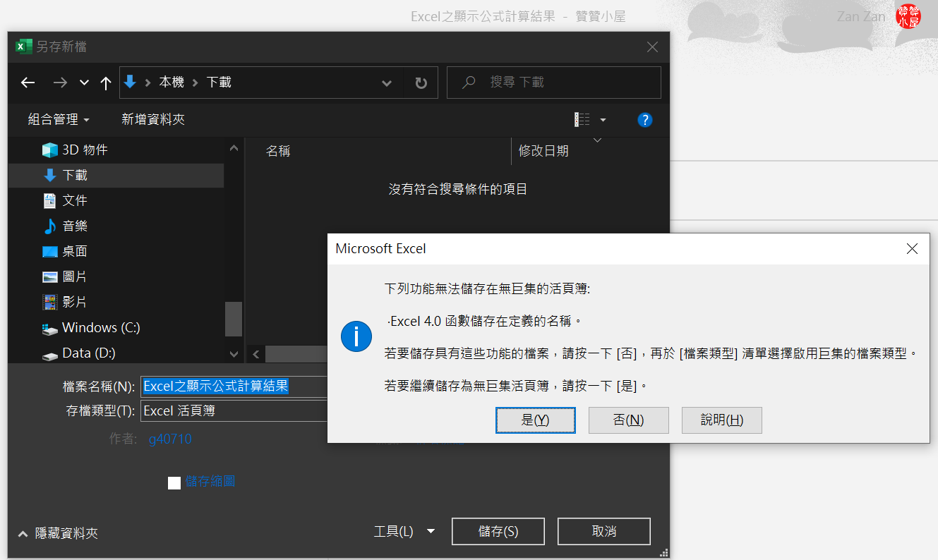
Task: Open the help question mark icon
Action: pos(644,120)
